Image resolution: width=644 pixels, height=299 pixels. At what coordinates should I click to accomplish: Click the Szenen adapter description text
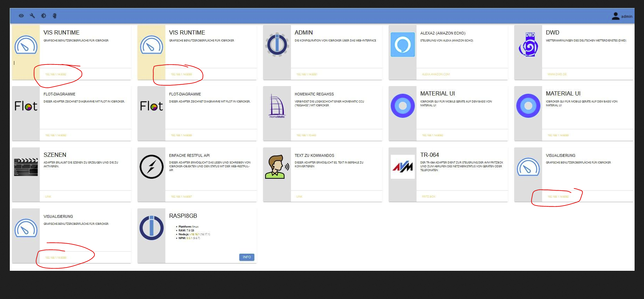pos(81,164)
